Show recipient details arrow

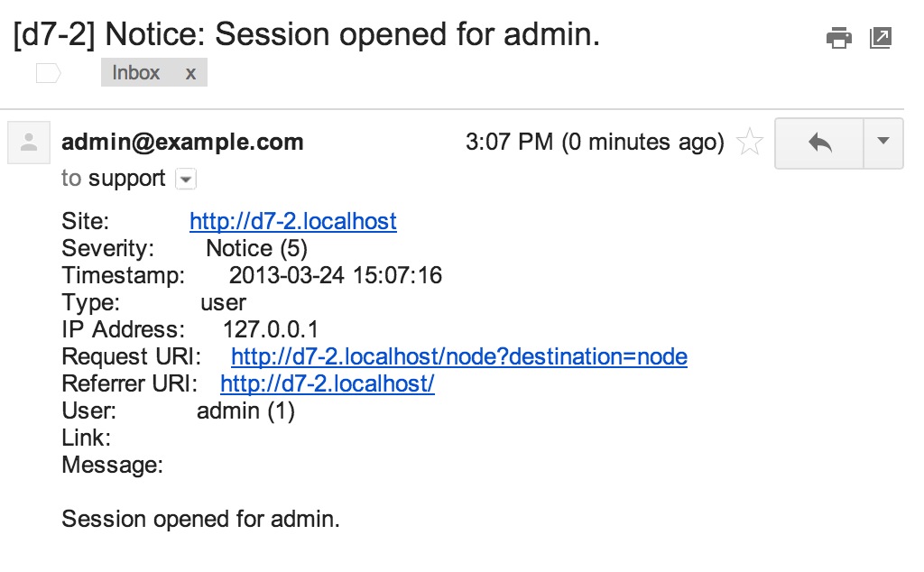pyautogui.click(x=186, y=179)
